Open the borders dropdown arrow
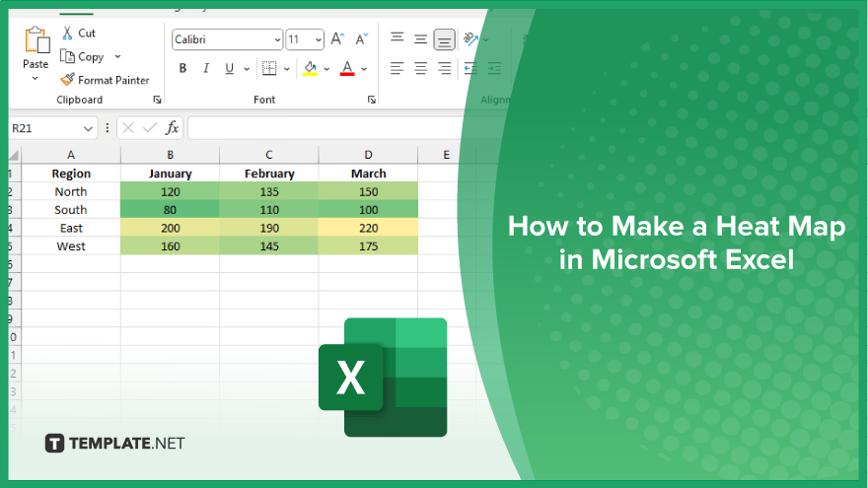 coord(287,69)
